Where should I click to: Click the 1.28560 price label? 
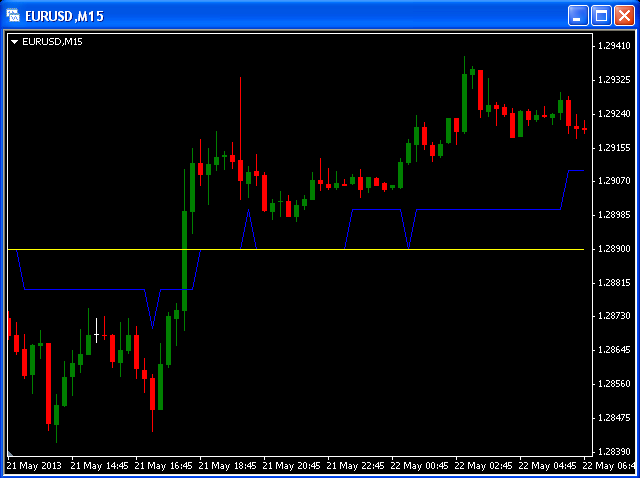[x=613, y=384]
